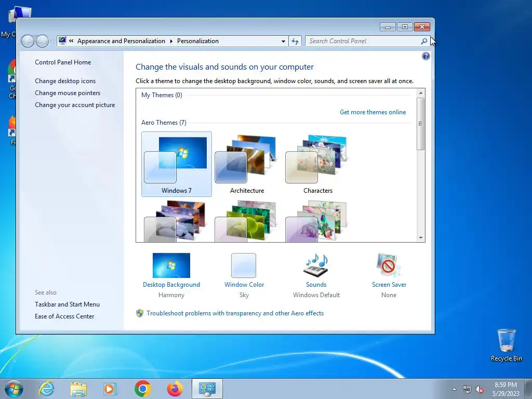Close the Personalization window
Screen dimensions: 532x399
tap(422, 26)
